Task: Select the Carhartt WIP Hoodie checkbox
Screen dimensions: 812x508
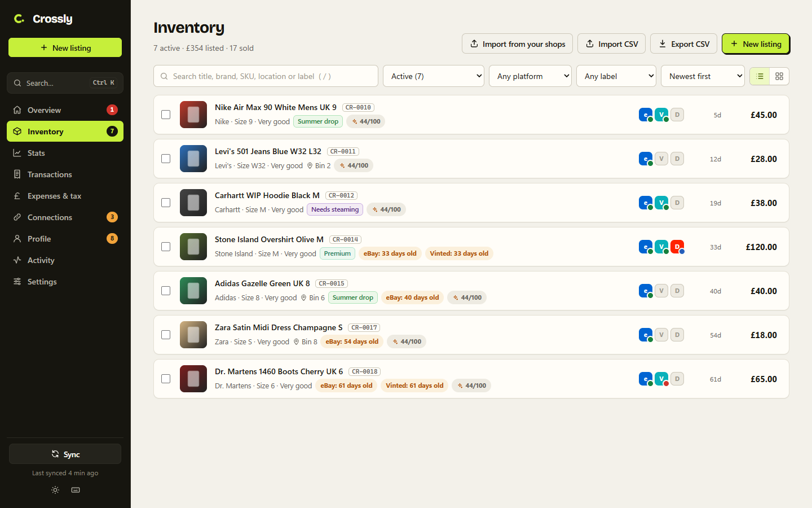Action: point(166,203)
